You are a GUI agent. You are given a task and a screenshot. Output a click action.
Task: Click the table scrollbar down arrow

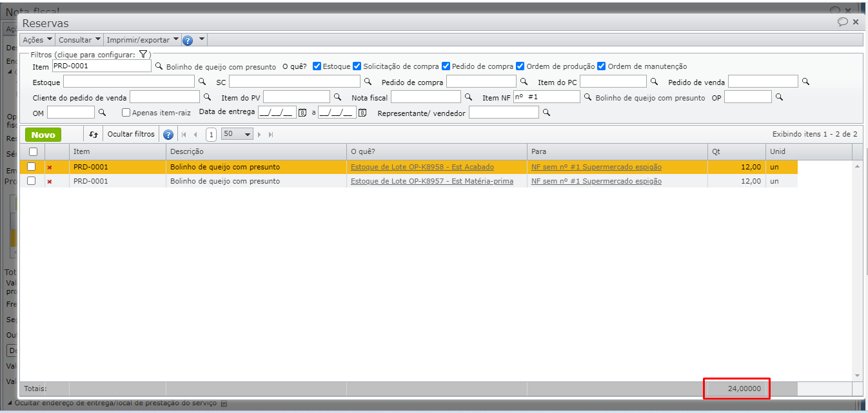[x=857, y=375]
